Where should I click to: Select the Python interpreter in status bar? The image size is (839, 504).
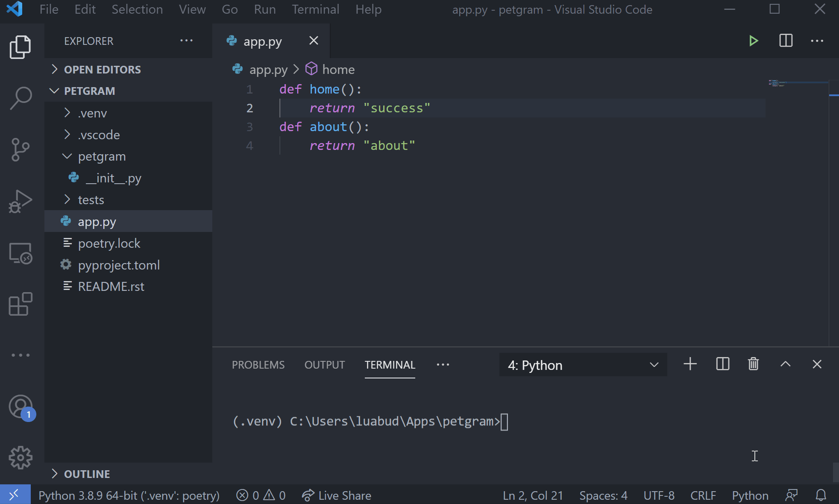(128, 495)
